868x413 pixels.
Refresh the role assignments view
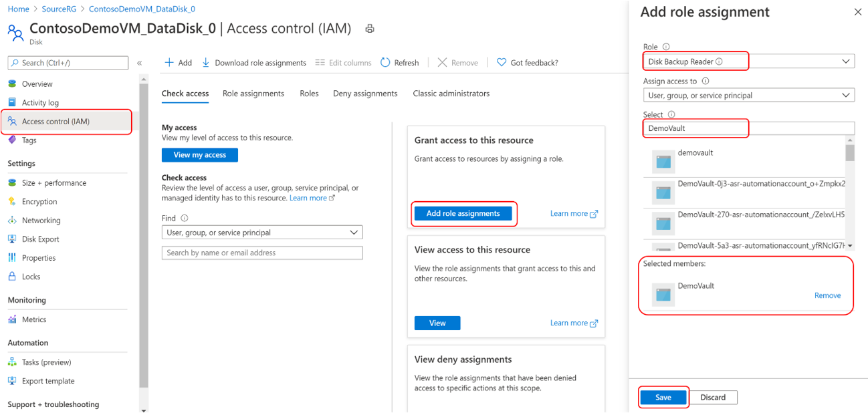(x=399, y=62)
